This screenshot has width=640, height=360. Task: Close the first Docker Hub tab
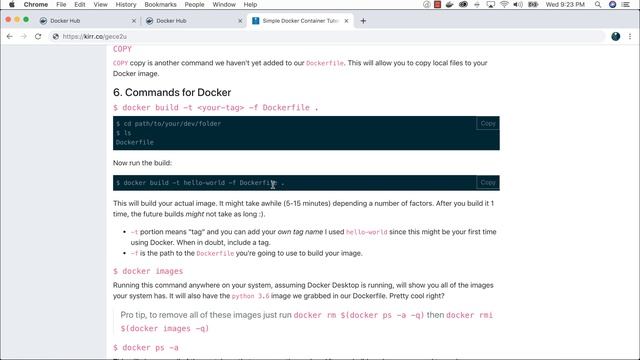[x=134, y=21]
